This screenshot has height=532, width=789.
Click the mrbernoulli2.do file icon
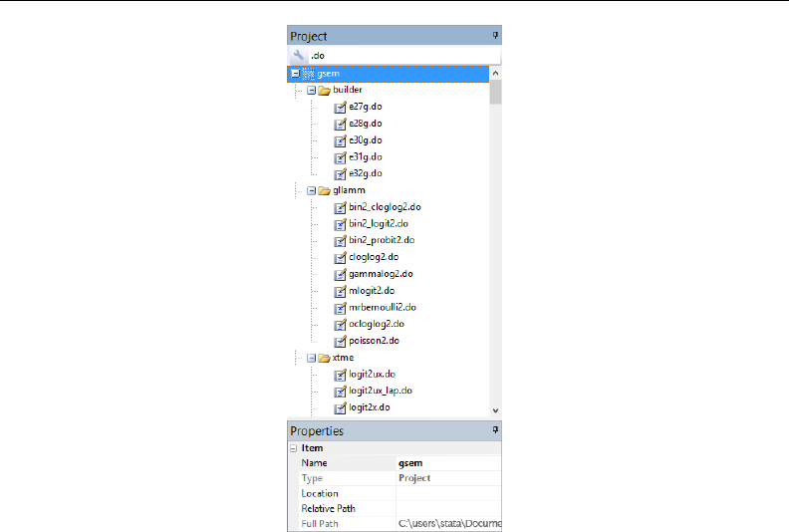pos(340,308)
